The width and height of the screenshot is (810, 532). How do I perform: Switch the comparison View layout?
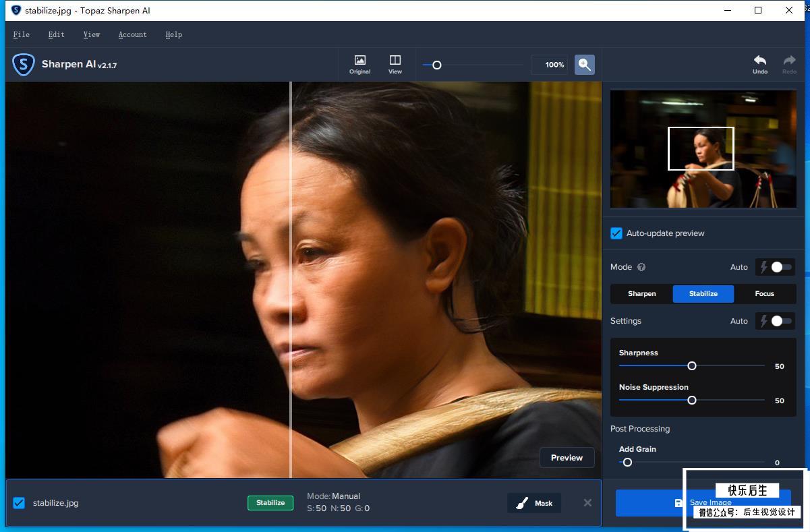[395, 65]
